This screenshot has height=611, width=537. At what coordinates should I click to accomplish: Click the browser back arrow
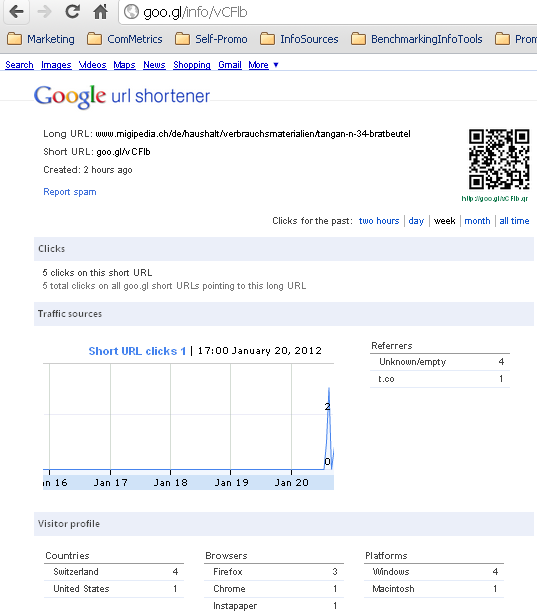pyautogui.click(x=16, y=12)
